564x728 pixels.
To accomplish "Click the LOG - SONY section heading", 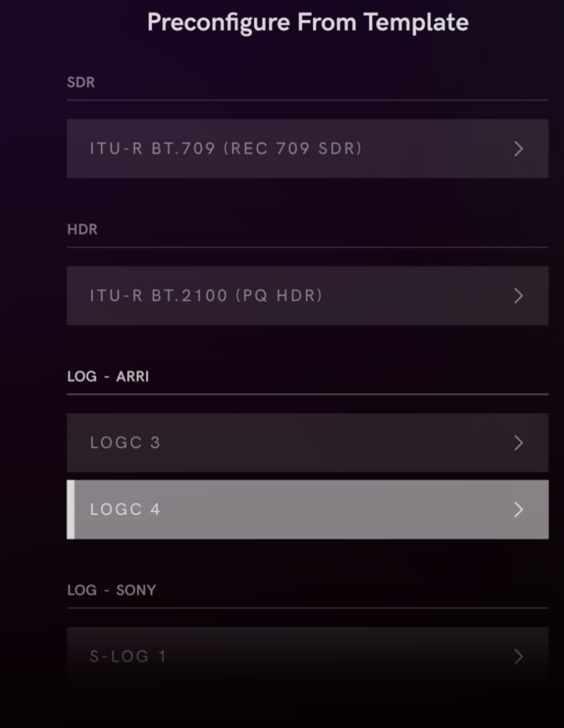I will 111,590.
